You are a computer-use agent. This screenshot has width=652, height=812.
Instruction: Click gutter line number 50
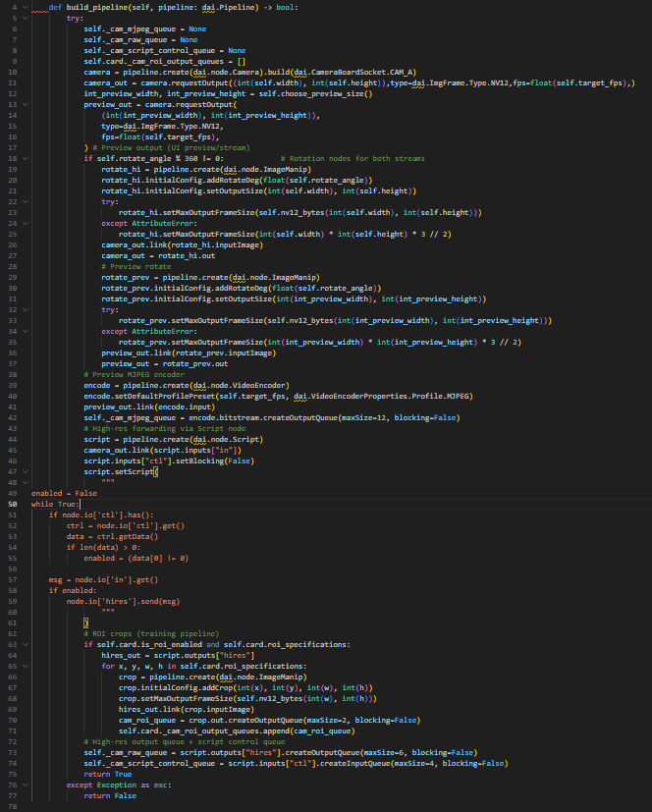[x=13, y=505]
